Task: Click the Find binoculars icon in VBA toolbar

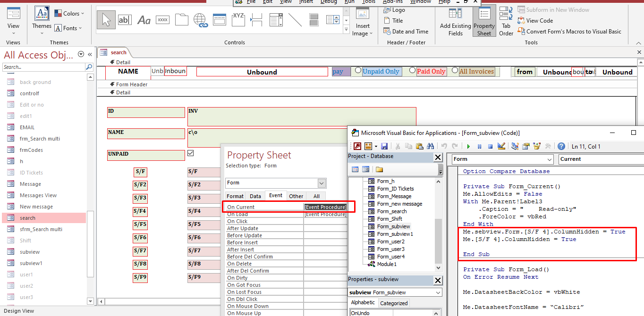Action: pyautogui.click(x=430, y=146)
